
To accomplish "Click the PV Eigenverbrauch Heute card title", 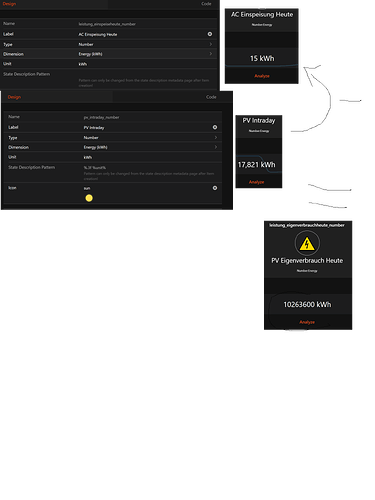I will [x=307, y=260].
